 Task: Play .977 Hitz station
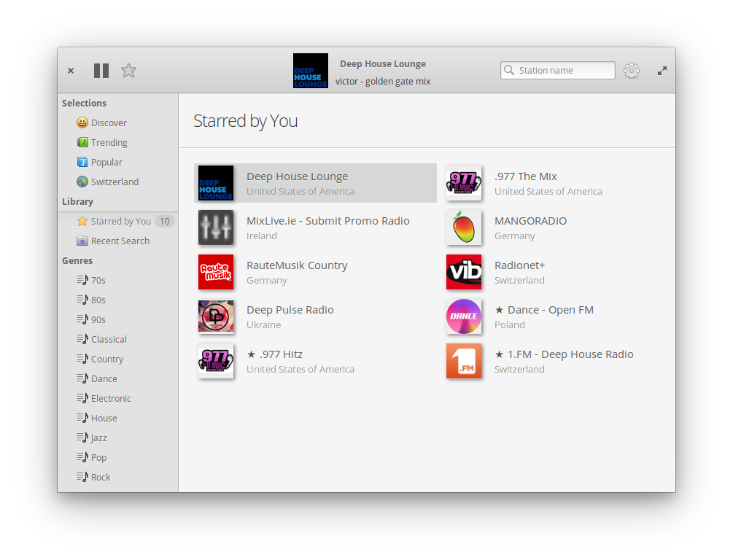coord(316,361)
